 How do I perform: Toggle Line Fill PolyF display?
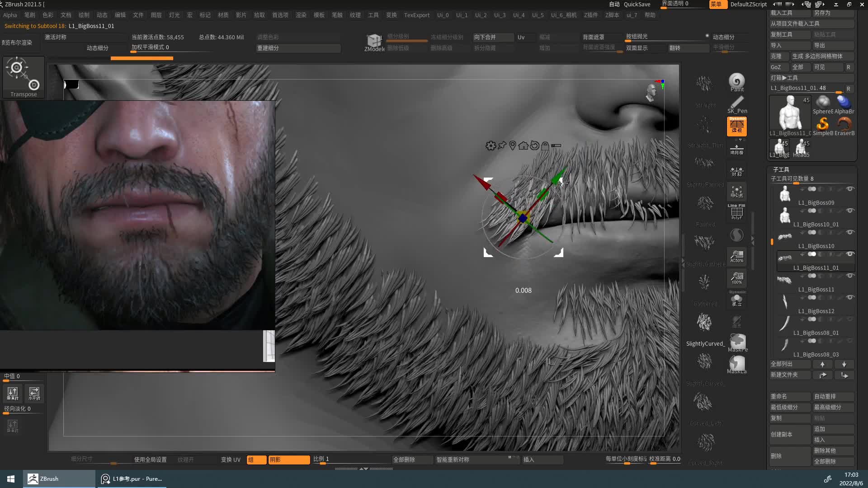(736, 212)
